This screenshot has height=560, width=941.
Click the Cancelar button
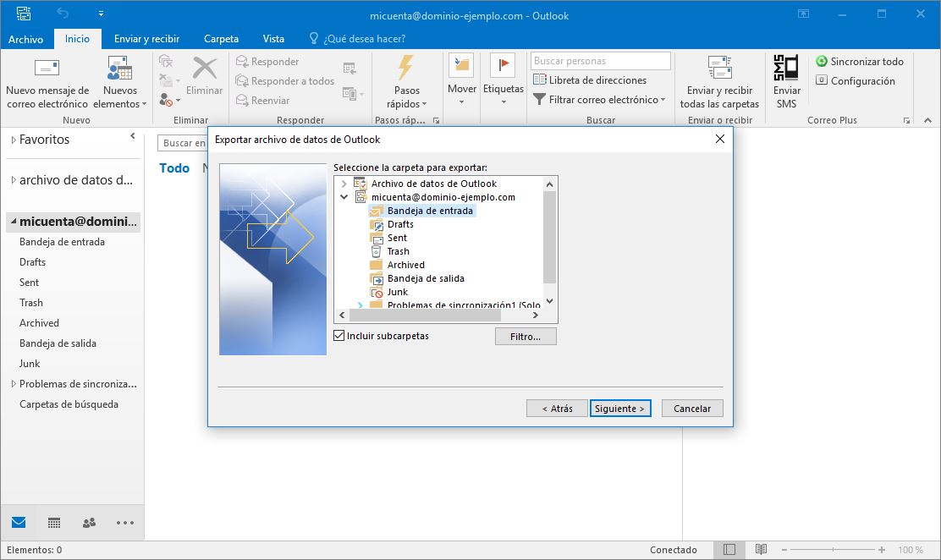[692, 408]
